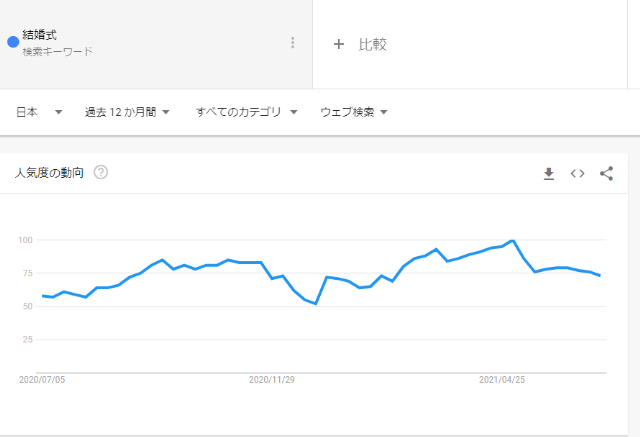This screenshot has width=640, height=437.
Task: Click the blue dot for 結婚式
Action: [x=13, y=42]
